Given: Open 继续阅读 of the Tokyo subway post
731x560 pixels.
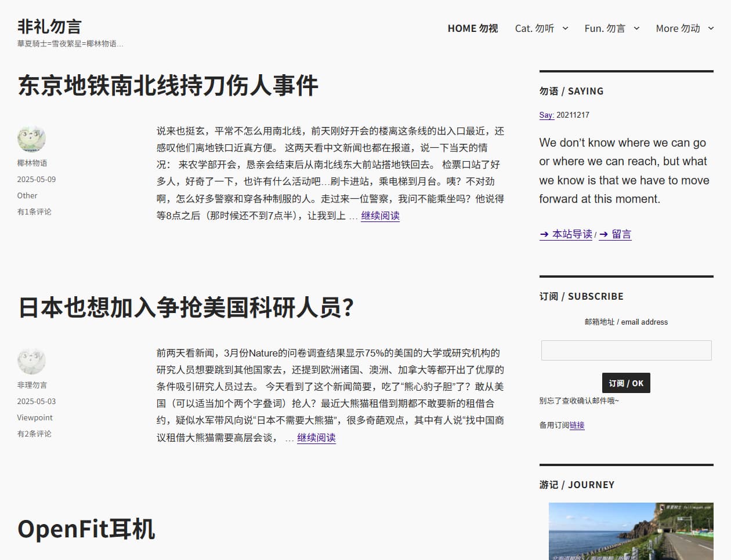Looking at the screenshot, I should (x=380, y=215).
